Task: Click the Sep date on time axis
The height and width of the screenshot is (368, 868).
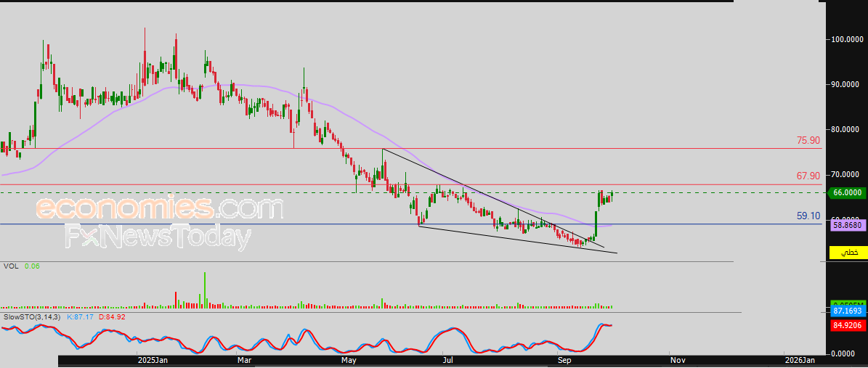Action: (565, 360)
